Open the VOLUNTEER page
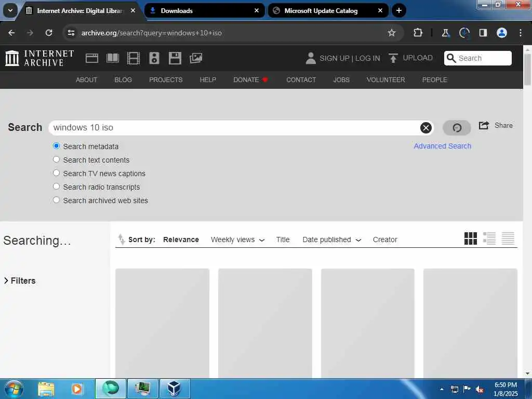This screenshot has width=532, height=399. pyautogui.click(x=385, y=79)
